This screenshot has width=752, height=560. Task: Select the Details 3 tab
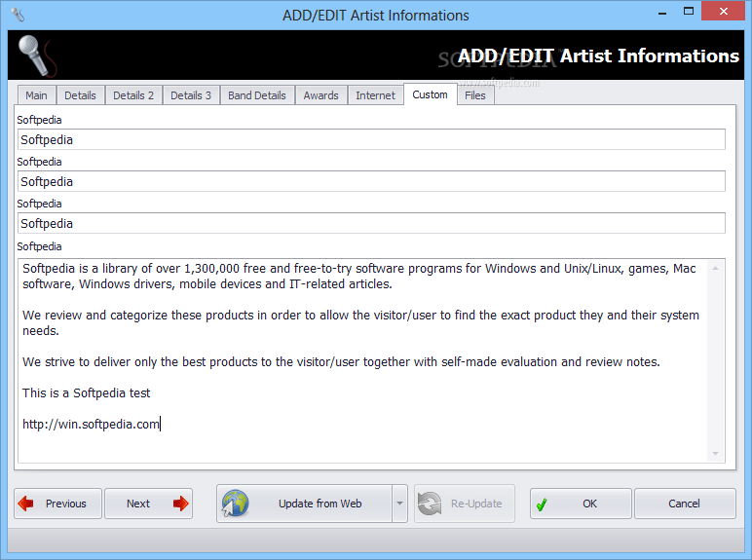(191, 95)
